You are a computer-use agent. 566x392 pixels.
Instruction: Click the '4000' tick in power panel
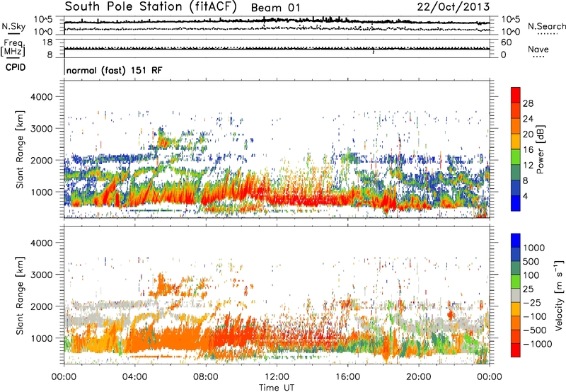coord(41,97)
